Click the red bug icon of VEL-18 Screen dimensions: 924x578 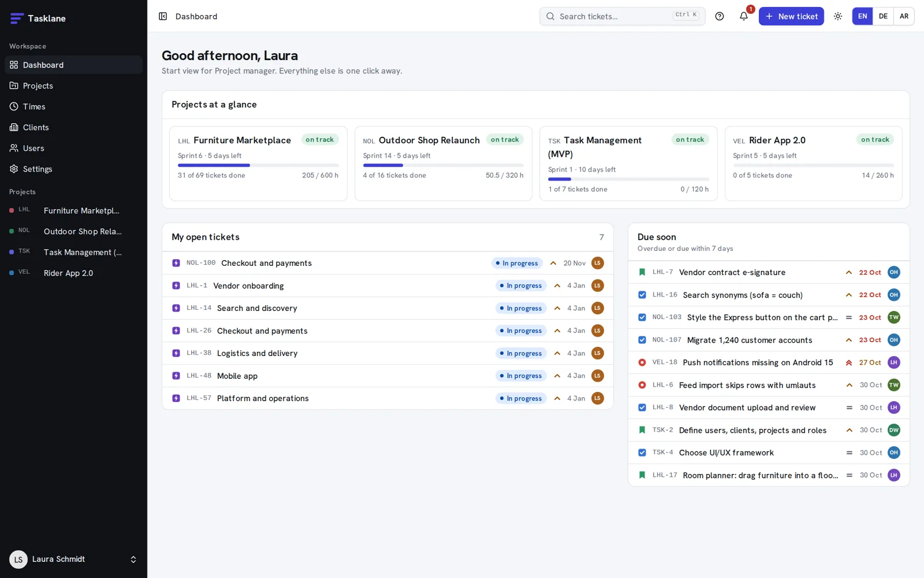pos(642,362)
